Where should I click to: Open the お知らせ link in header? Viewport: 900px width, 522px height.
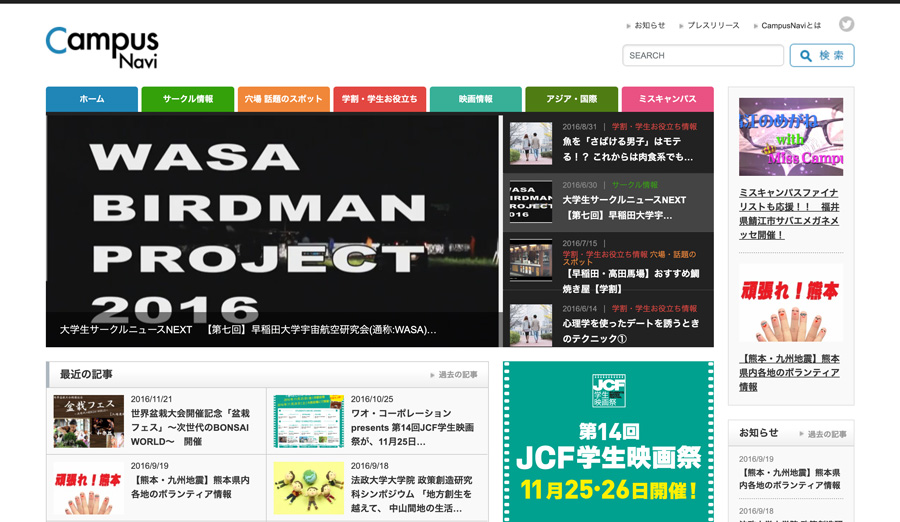tap(649, 26)
